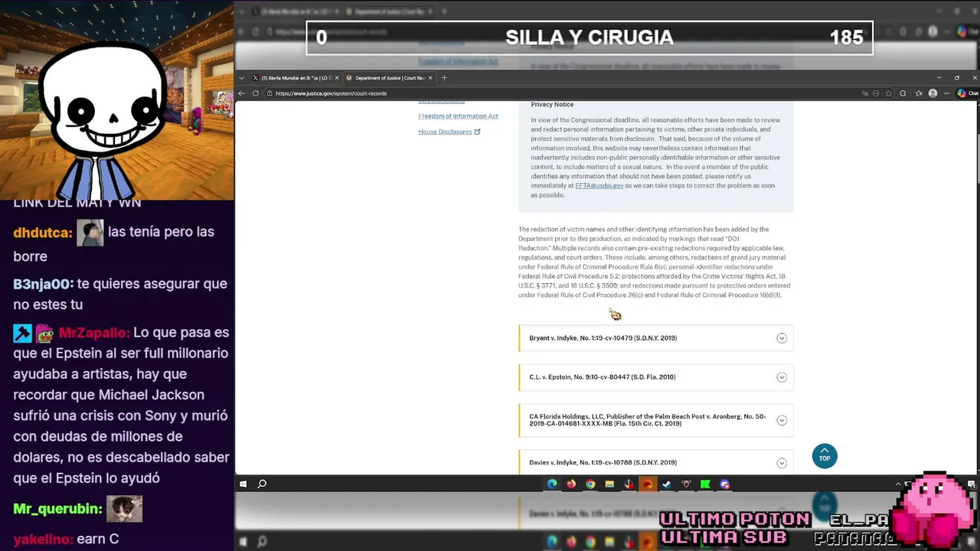This screenshot has width=980, height=551.
Task: Open Microsoft Edge from the taskbar
Action: [552, 484]
